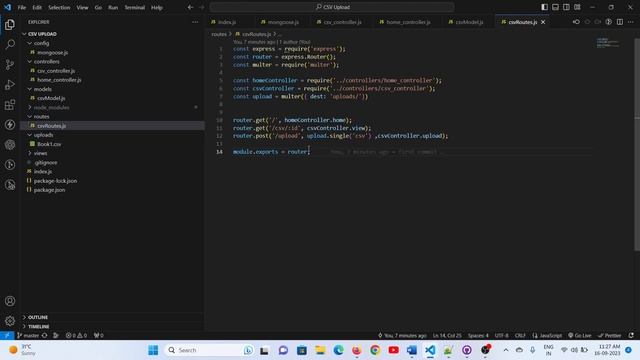Open Book1.csv in explorer
The image size is (640, 360).
click(112, 144)
